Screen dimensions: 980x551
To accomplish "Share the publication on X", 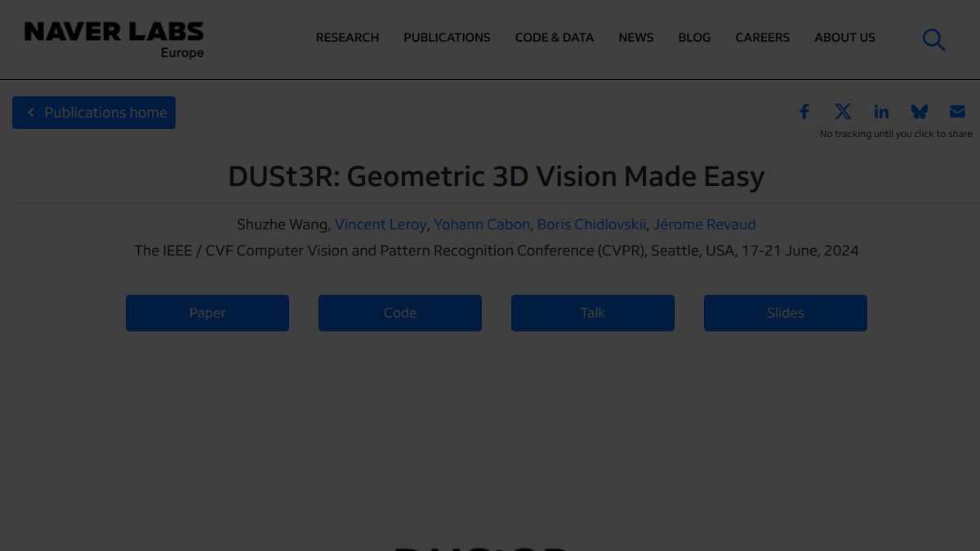I will coord(843,112).
